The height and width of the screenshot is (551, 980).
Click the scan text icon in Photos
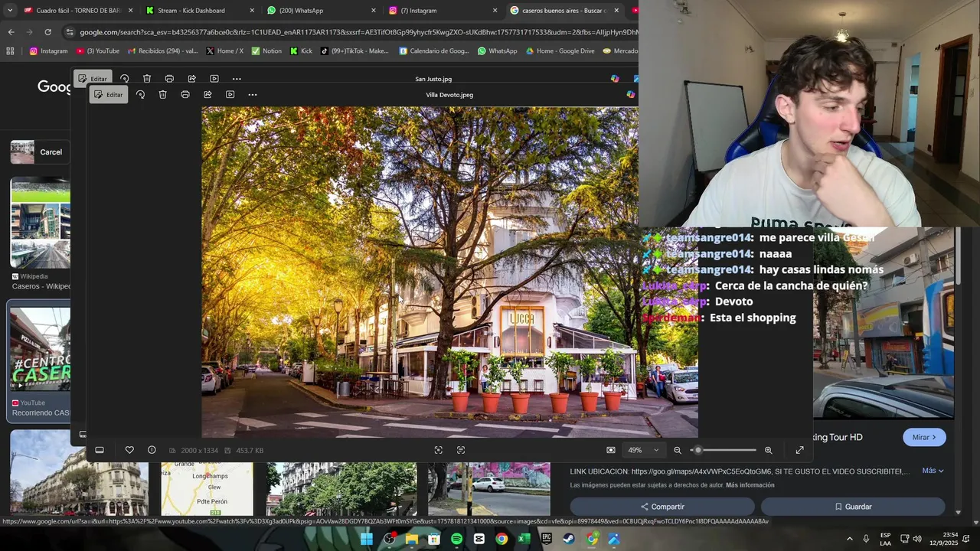pos(461,451)
